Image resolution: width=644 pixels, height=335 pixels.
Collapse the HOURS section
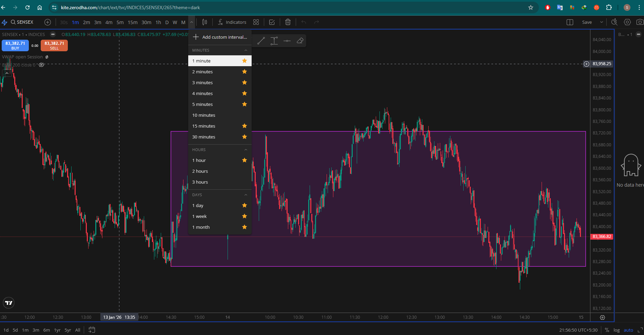(246, 150)
